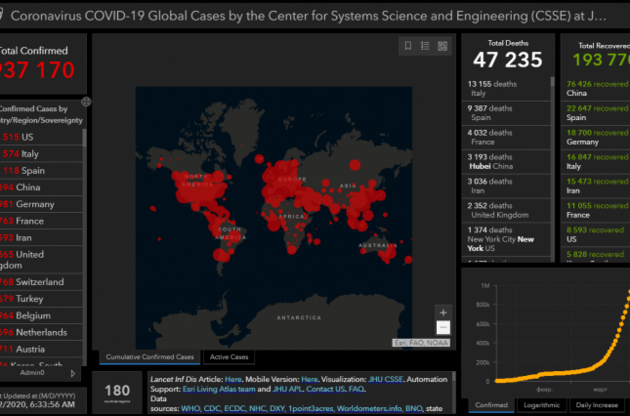
Task: Expand the confirmed cases panel icon
Action: coord(86,102)
